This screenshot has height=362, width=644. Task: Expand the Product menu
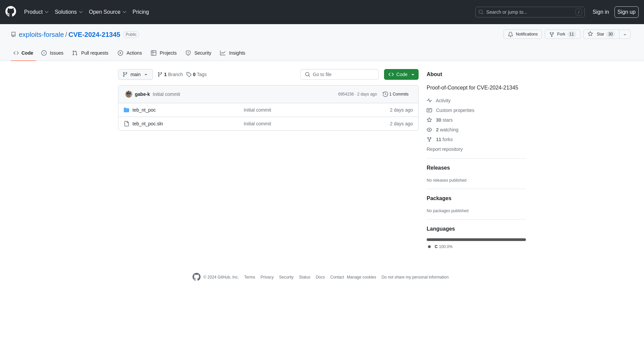tap(36, 12)
